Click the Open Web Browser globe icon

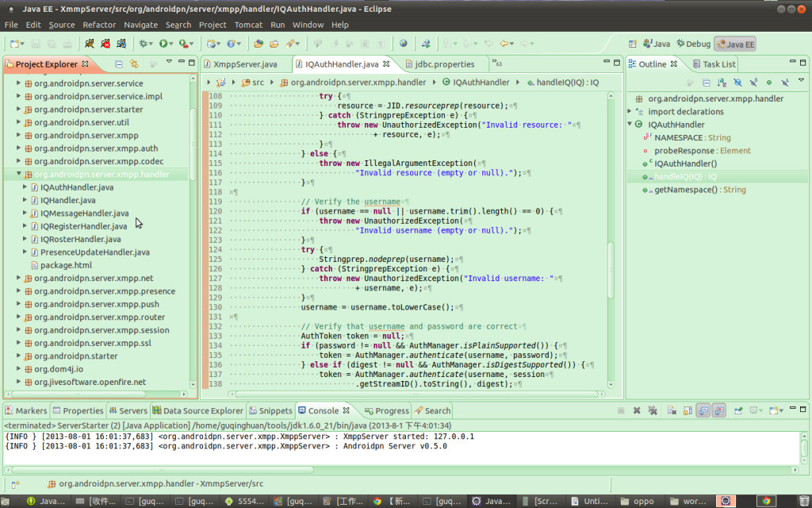pos(404,44)
